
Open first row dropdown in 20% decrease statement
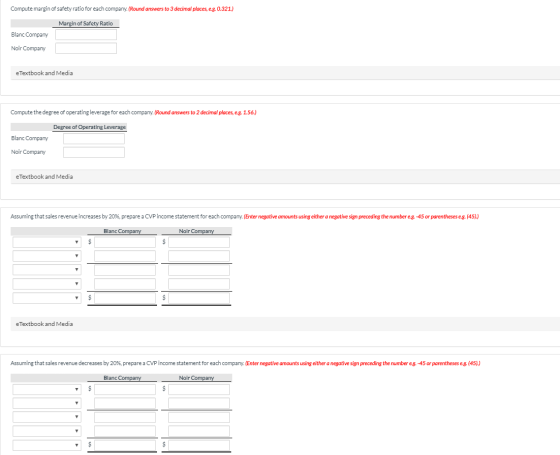tap(47, 389)
